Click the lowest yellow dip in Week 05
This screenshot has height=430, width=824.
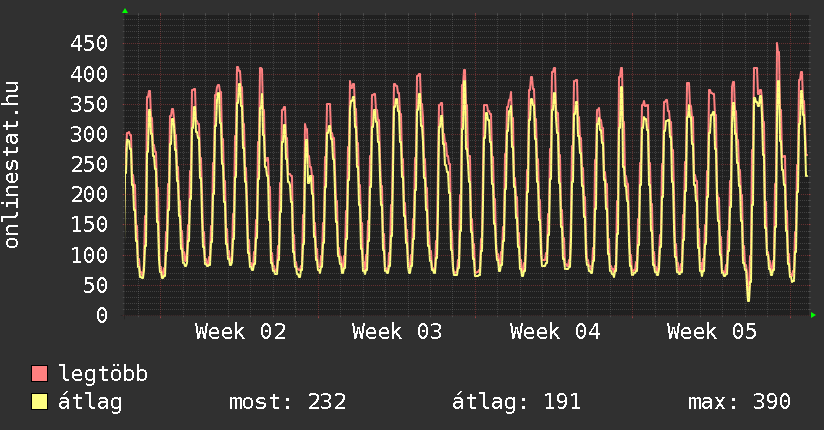pyautogui.click(x=748, y=299)
